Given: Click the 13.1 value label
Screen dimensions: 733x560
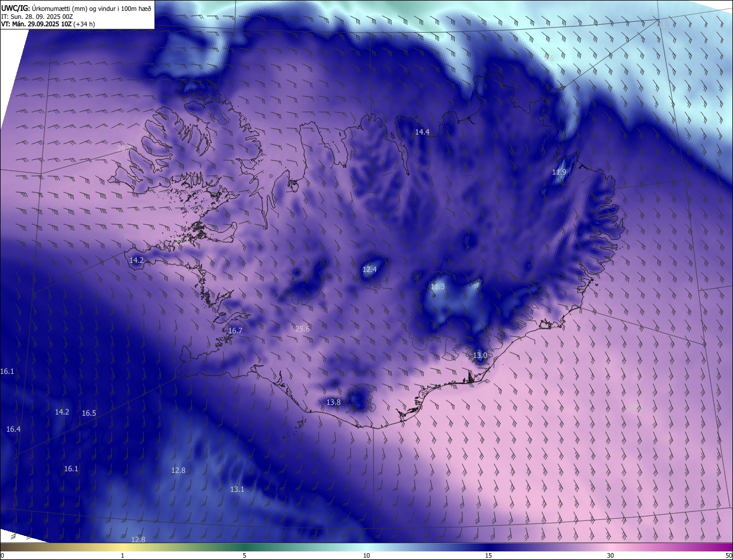Looking at the screenshot, I should click(237, 490).
